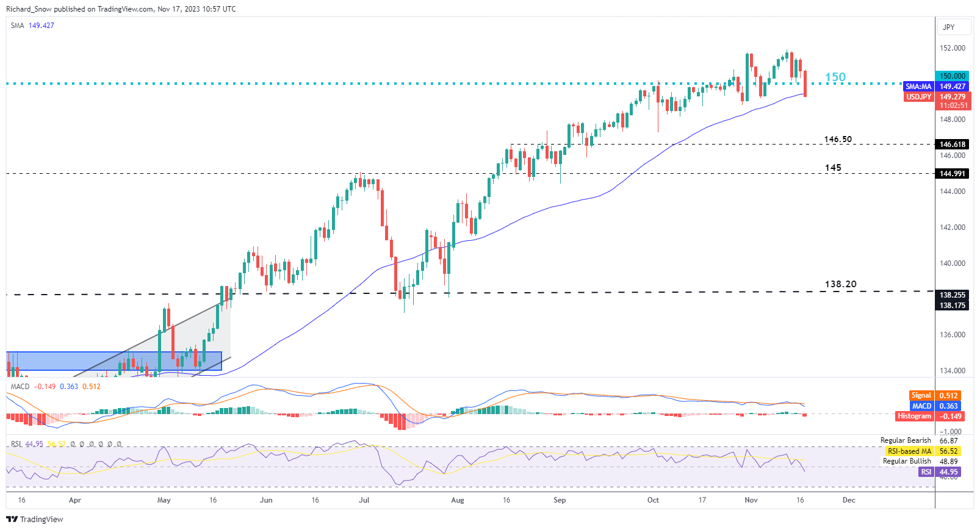Click the MACD indicator legend label

[20, 387]
